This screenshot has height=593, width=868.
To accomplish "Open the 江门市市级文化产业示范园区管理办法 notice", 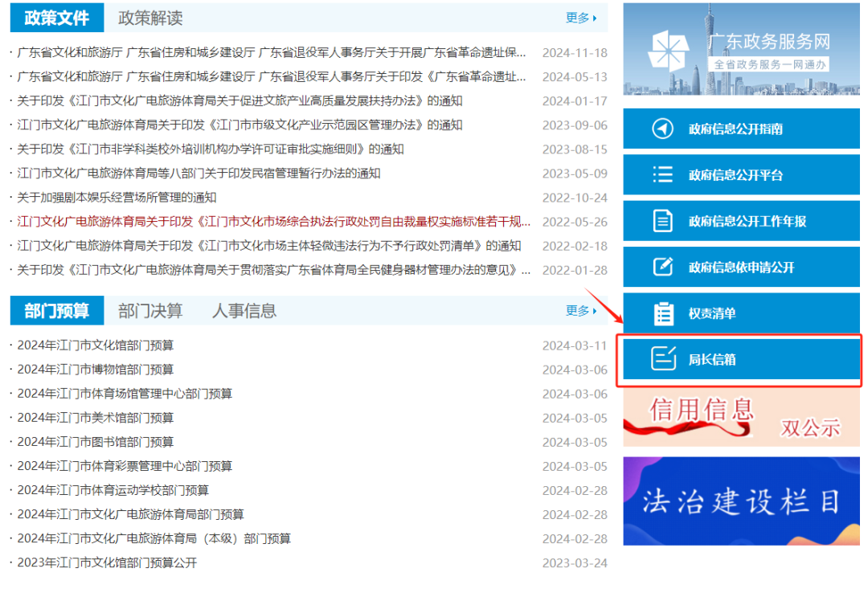I will point(233,125).
